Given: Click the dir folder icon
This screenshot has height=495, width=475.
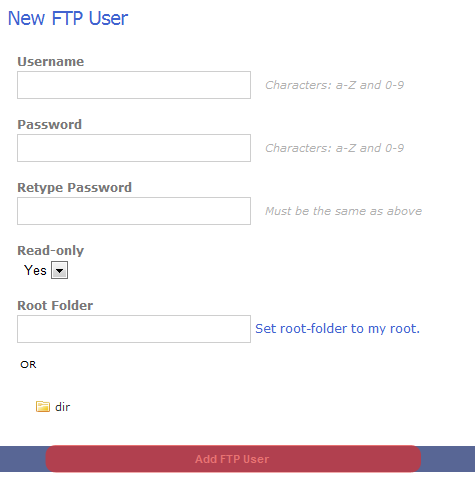Looking at the screenshot, I should (43, 406).
